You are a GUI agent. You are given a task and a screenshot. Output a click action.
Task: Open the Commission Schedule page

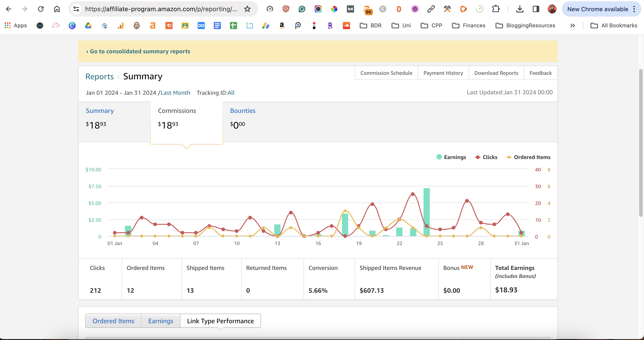click(386, 73)
